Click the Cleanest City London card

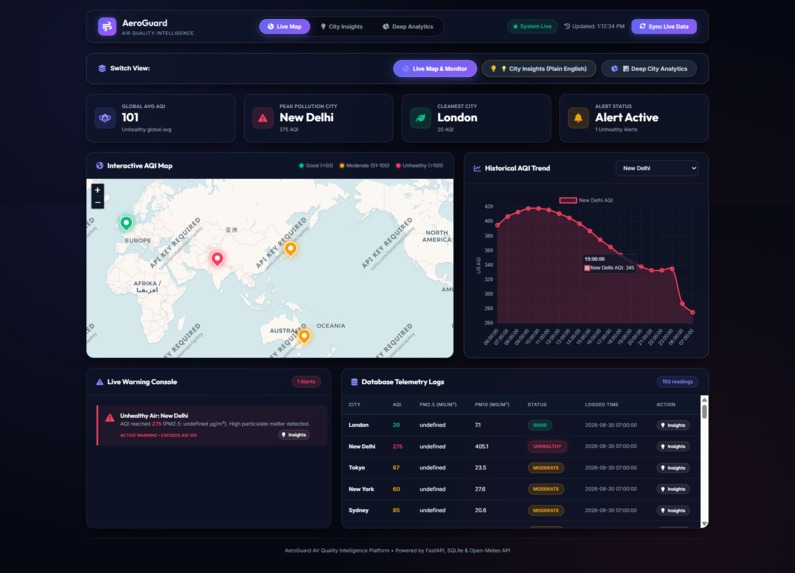coord(476,118)
